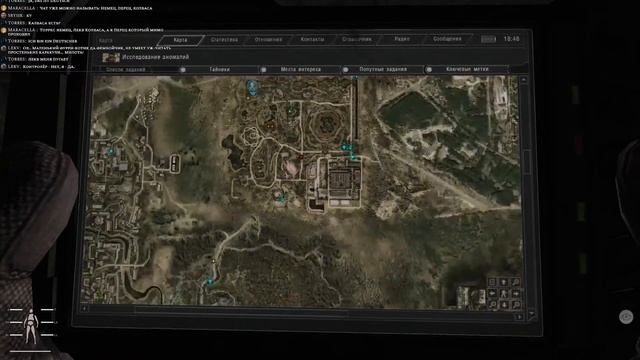Click the magnifier icon right of the pan-down arrow
This screenshot has height=360, width=640.
(516, 304)
